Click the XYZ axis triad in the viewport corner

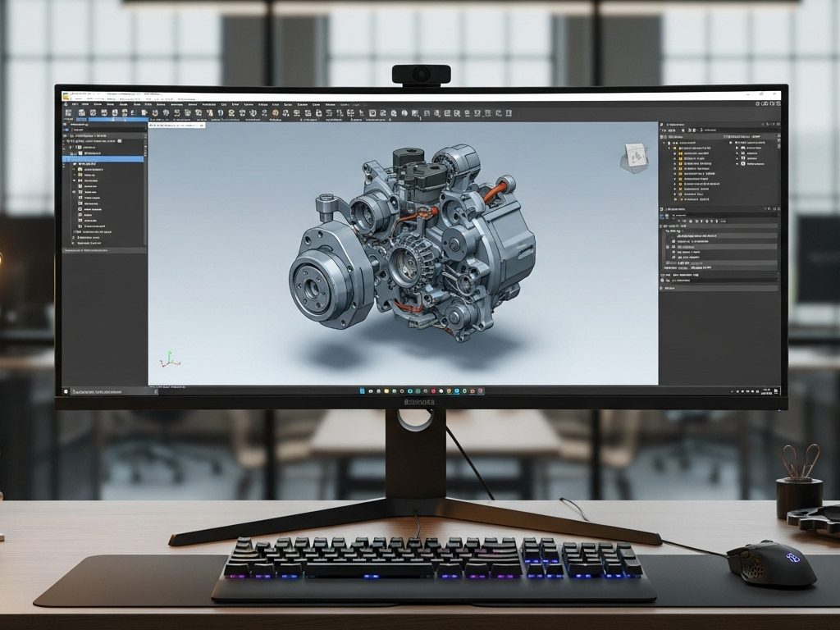(170, 358)
